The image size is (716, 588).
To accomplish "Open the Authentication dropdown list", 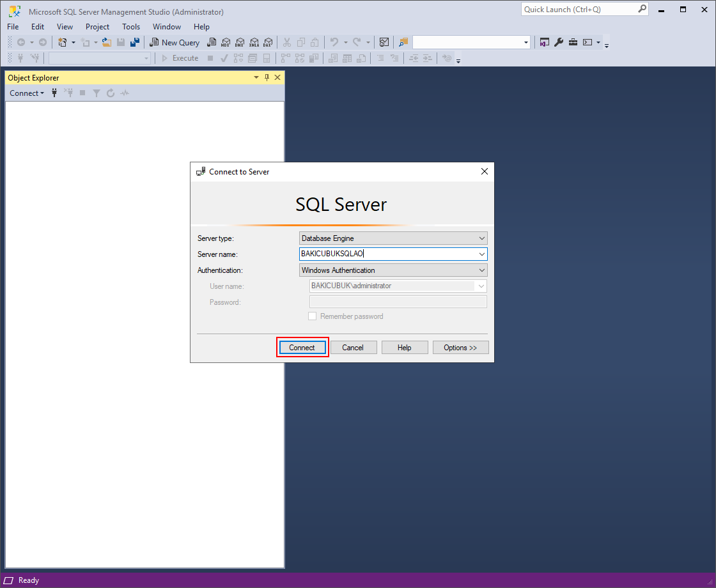I will [482, 270].
